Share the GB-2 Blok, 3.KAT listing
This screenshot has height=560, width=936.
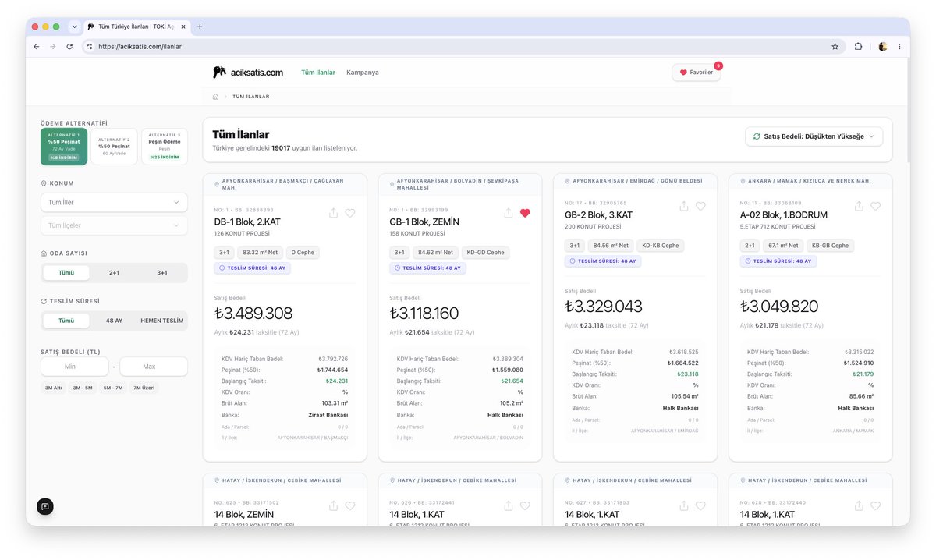tap(684, 206)
